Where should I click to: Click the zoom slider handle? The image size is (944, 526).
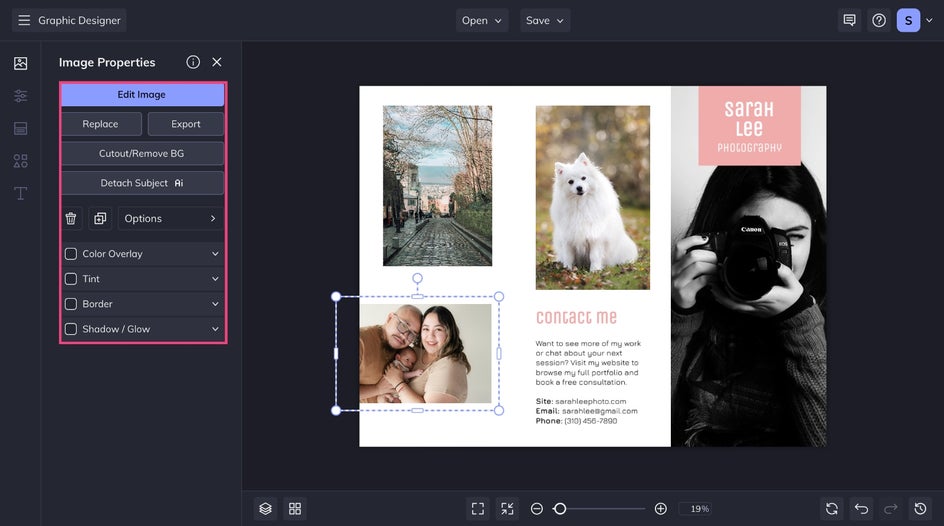(560, 509)
